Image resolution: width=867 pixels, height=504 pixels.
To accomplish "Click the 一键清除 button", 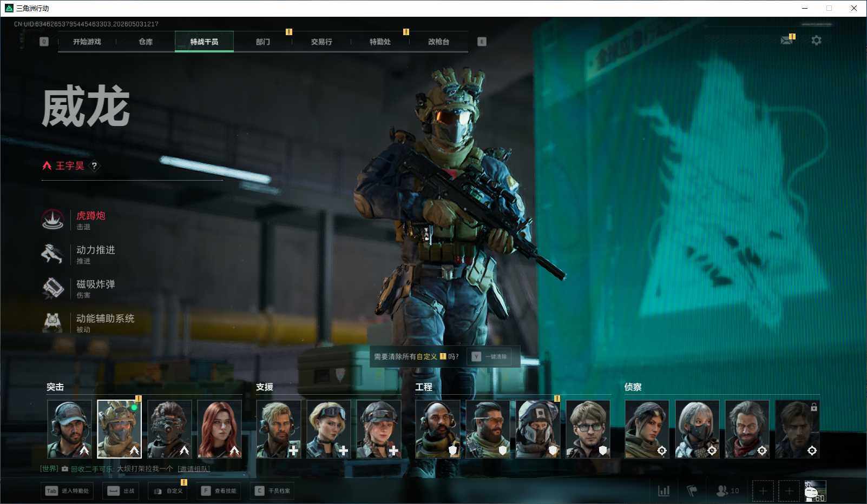I will [x=490, y=356].
